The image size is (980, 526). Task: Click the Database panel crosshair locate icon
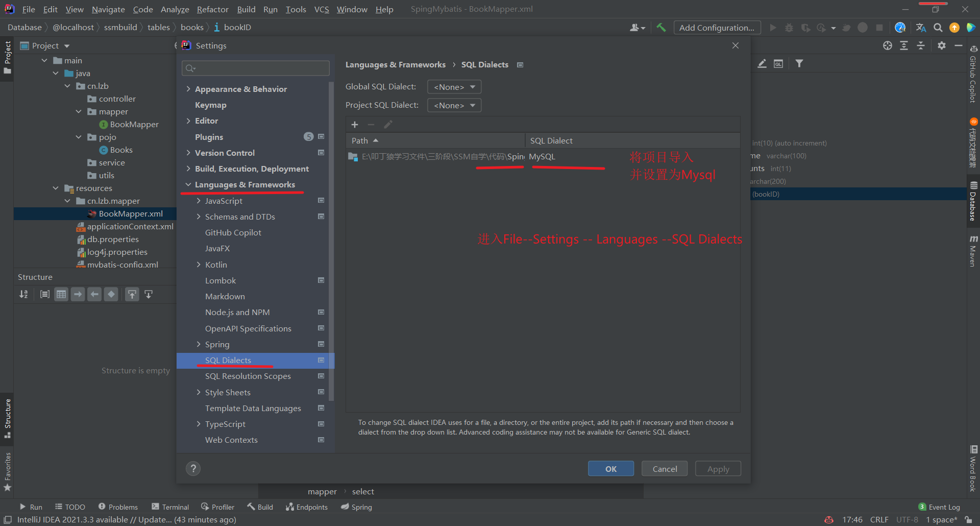pos(888,45)
